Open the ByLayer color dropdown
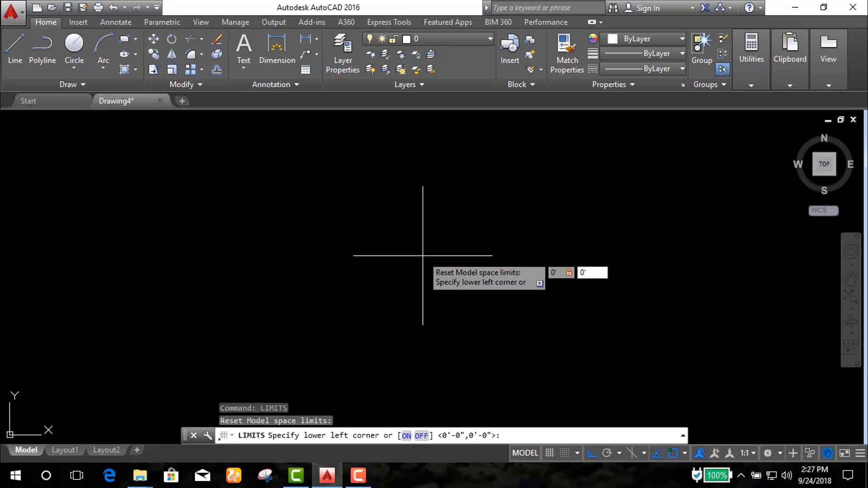Image resolution: width=868 pixels, height=488 pixels. pos(682,39)
